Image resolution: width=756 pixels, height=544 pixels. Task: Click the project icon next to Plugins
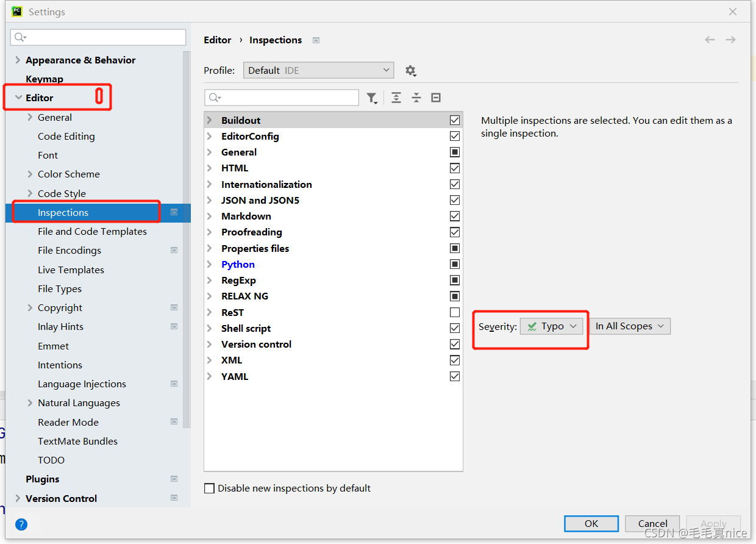[174, 479]
